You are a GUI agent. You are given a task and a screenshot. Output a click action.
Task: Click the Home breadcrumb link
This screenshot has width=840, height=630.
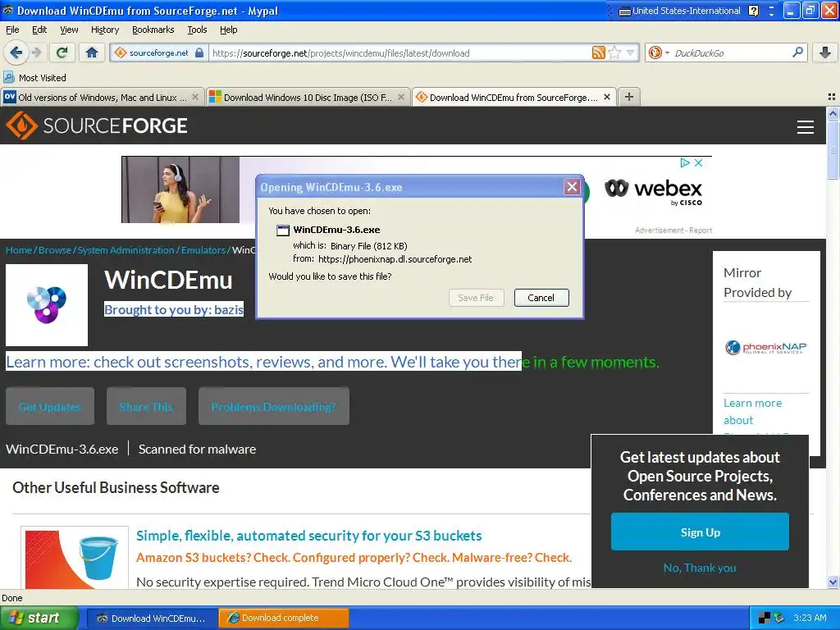[19, 250]
